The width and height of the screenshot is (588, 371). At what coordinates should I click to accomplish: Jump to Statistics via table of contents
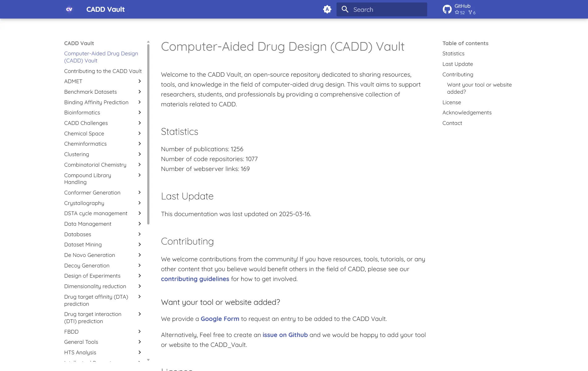453,53
